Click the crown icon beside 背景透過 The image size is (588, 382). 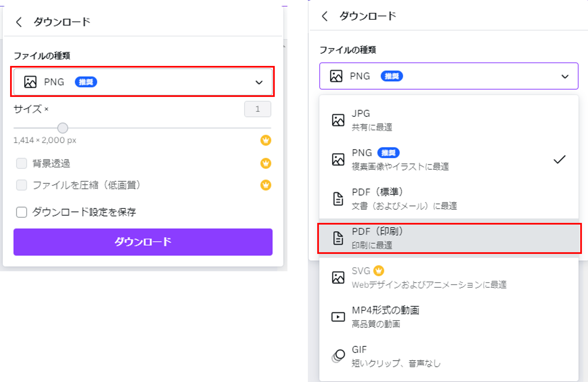pyautogui.click(x=266, y=163)
